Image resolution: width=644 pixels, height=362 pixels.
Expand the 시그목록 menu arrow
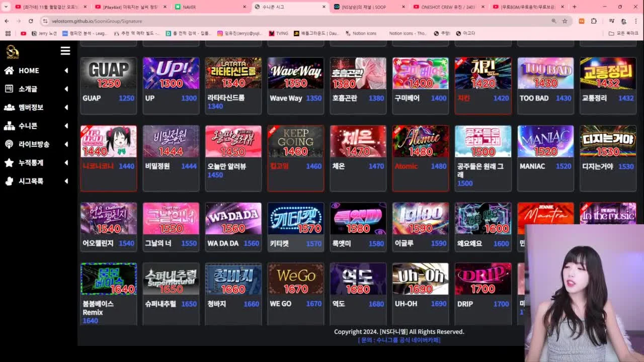click(66, 181)
